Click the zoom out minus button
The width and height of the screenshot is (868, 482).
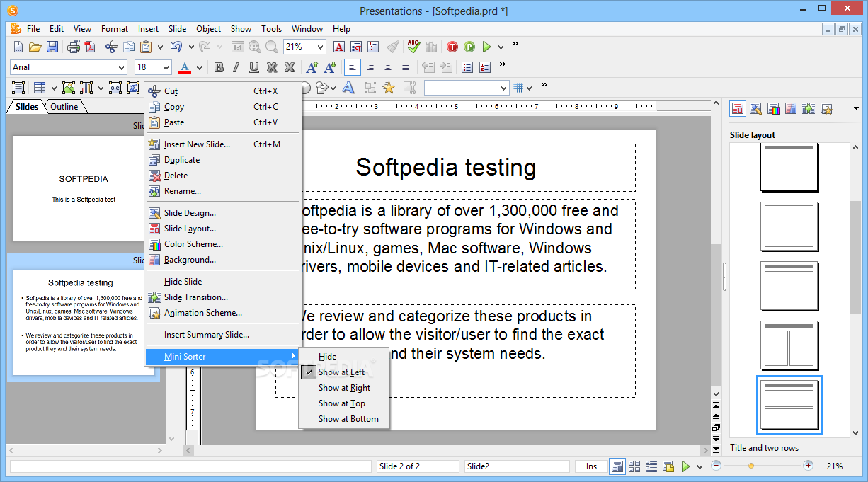click(716, 466)
